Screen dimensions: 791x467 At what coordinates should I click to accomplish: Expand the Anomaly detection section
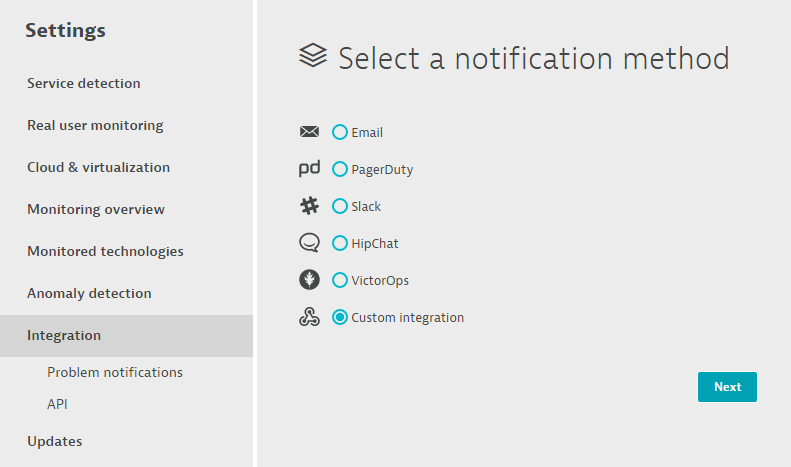click(89, 293)
